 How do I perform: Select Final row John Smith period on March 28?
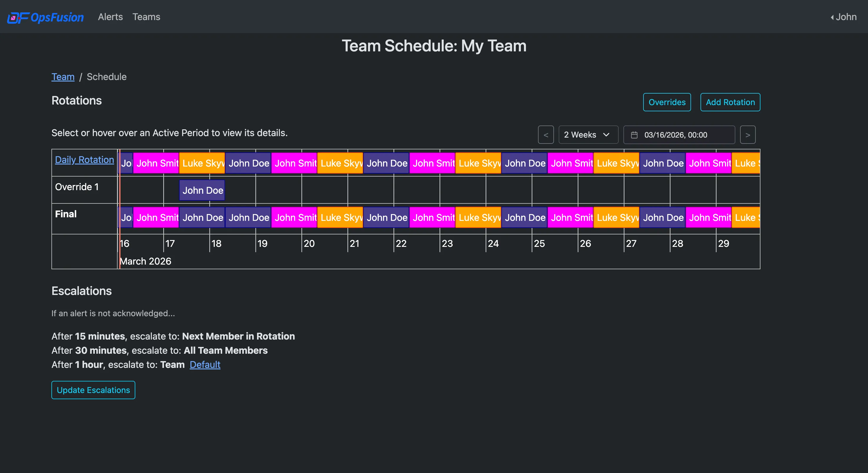pyautogui.click(x=709, y=218)
